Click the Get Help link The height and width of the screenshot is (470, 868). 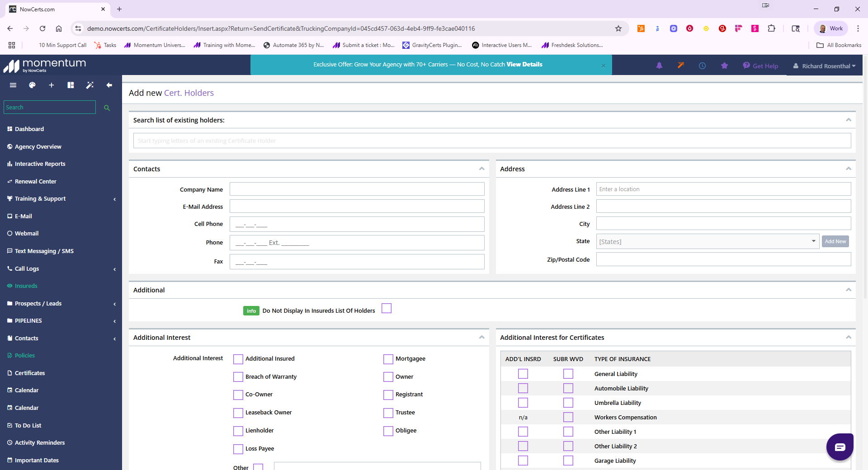click(760, 66)
